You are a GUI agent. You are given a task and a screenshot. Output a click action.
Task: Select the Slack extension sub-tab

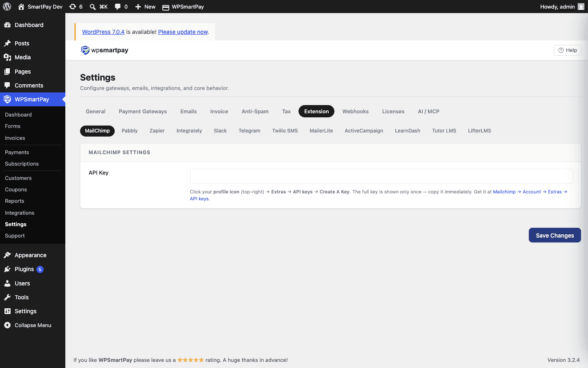pos(220,131)
